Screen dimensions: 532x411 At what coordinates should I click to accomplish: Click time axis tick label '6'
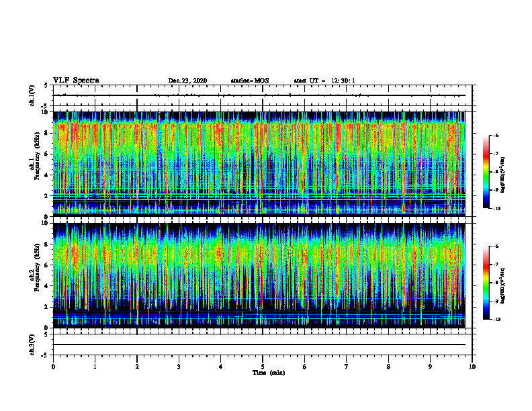point(305,367)
